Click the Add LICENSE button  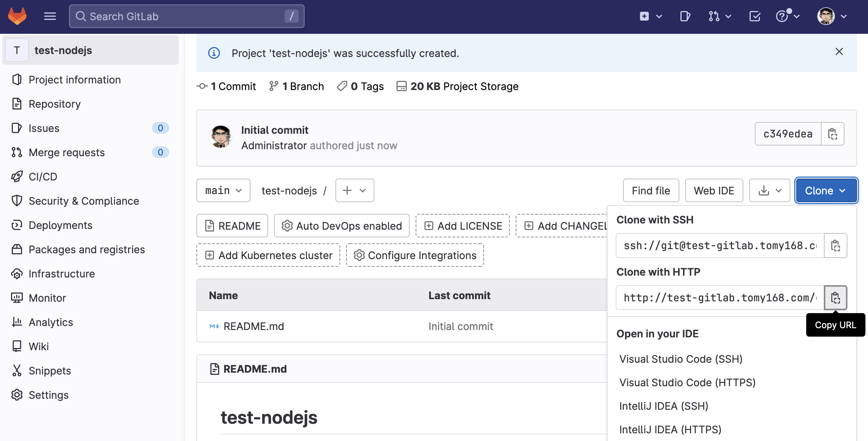462,226
